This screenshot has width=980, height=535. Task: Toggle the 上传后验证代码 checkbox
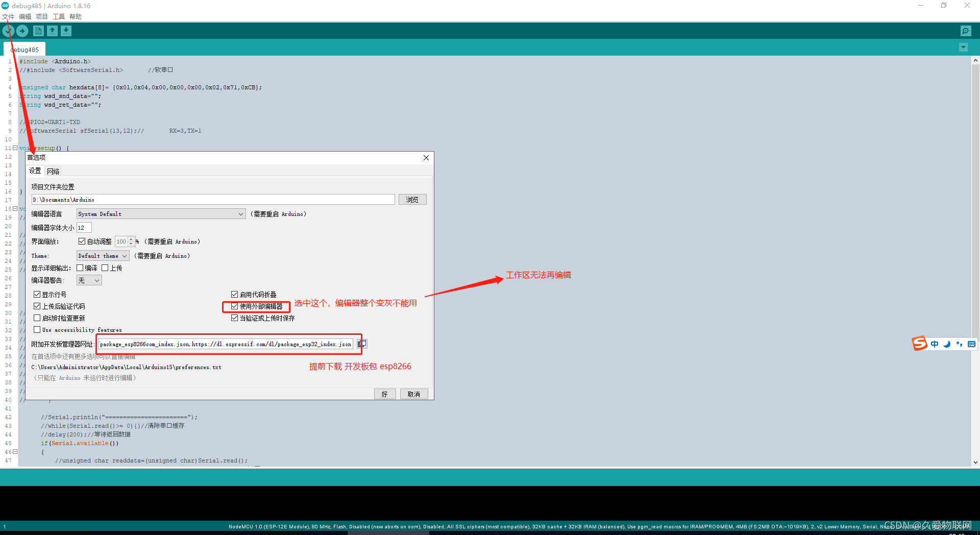coord(37,306)
